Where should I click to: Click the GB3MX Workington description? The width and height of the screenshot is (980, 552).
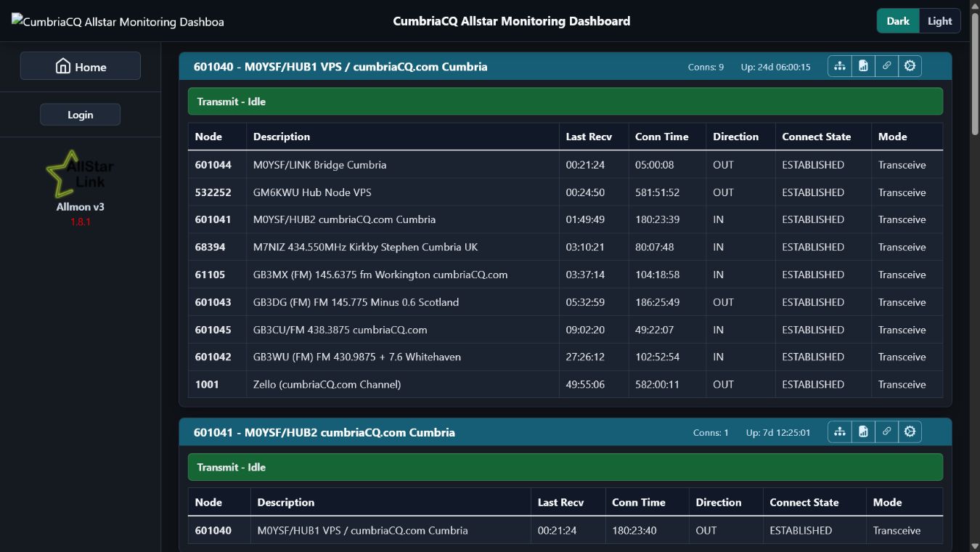380,275
